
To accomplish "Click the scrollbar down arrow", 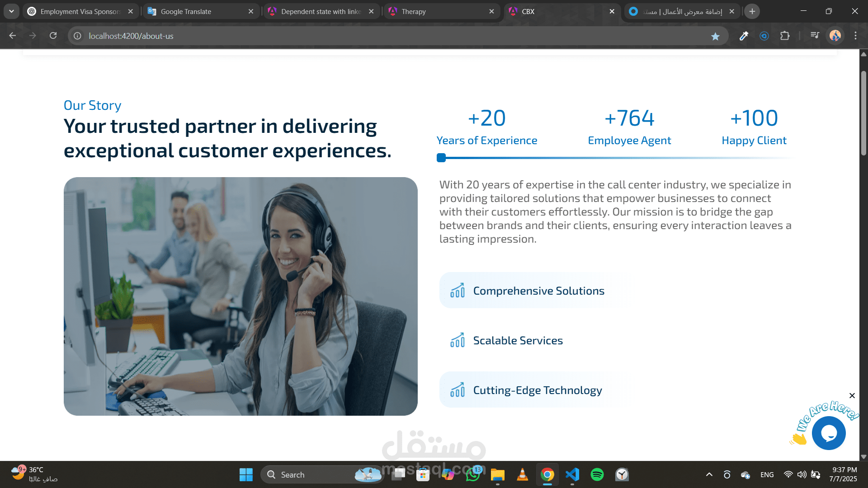I will point(863,457).
